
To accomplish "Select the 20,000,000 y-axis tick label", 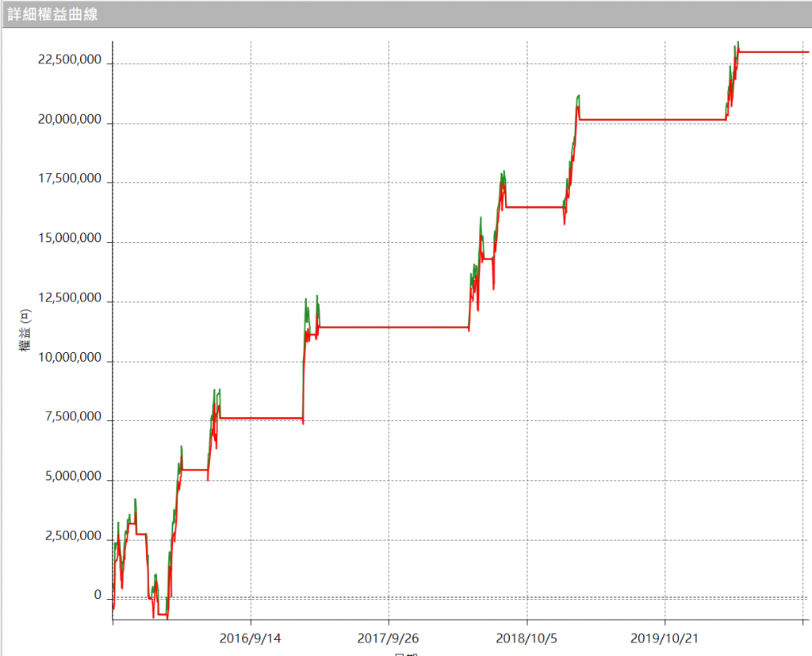I will 69,120.
